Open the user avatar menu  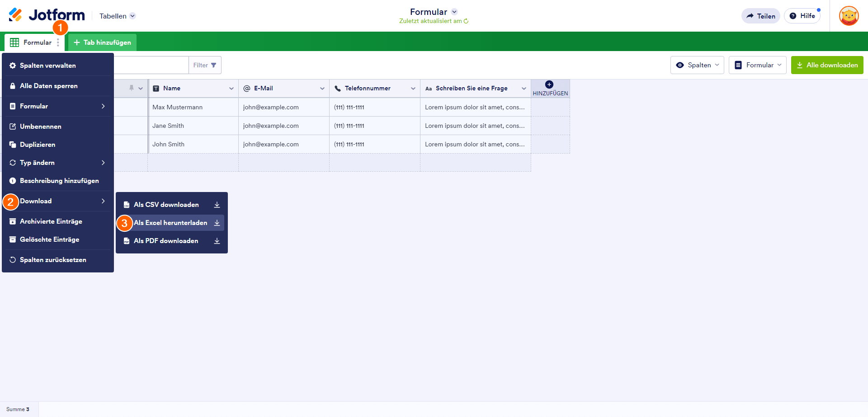[849, 16]
